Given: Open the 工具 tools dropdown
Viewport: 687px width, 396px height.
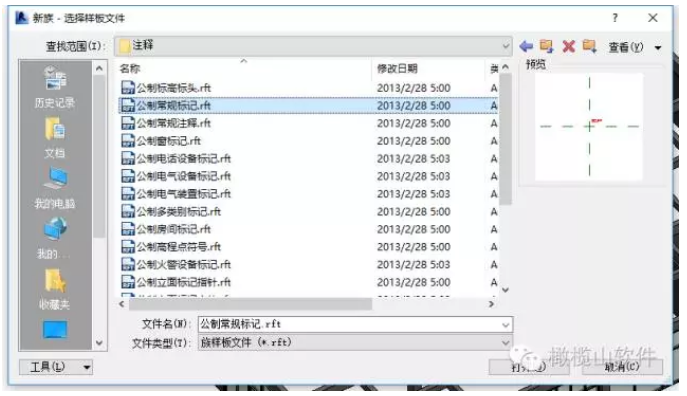Looking at the screenshot, I should (x=56, y=367).
